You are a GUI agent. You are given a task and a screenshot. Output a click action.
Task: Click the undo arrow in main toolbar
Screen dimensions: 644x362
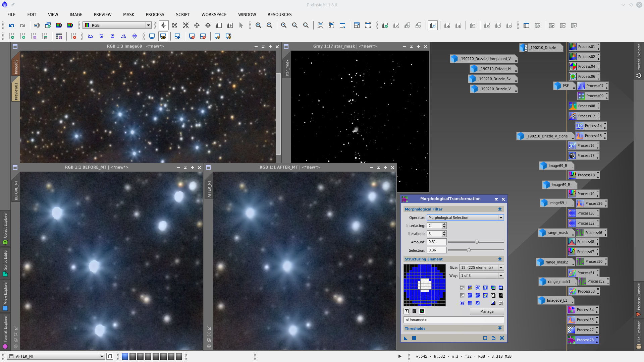[x=11, y=25]
